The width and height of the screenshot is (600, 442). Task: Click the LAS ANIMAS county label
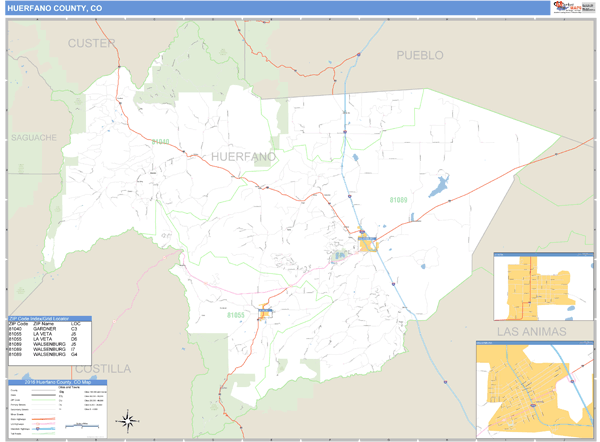532,332
